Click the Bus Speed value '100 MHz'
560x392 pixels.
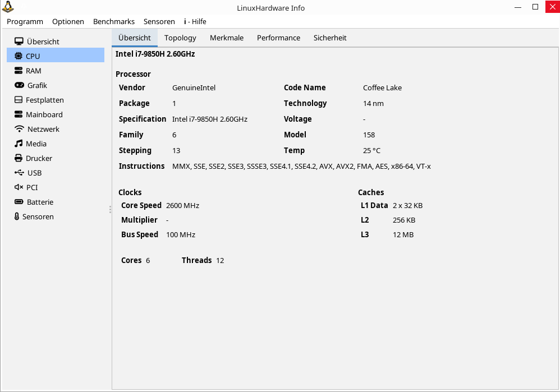(x=181, y=235)
